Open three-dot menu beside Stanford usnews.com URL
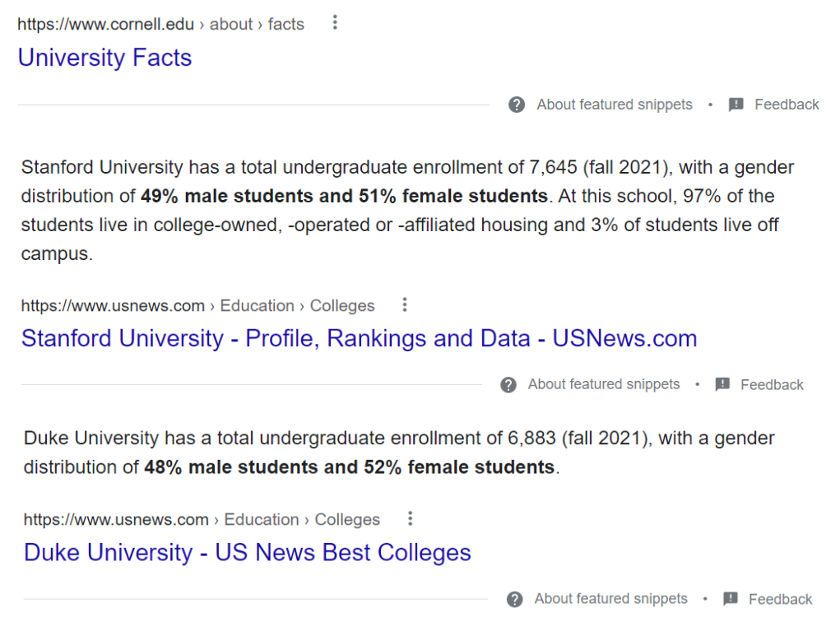 coord(404,305)
